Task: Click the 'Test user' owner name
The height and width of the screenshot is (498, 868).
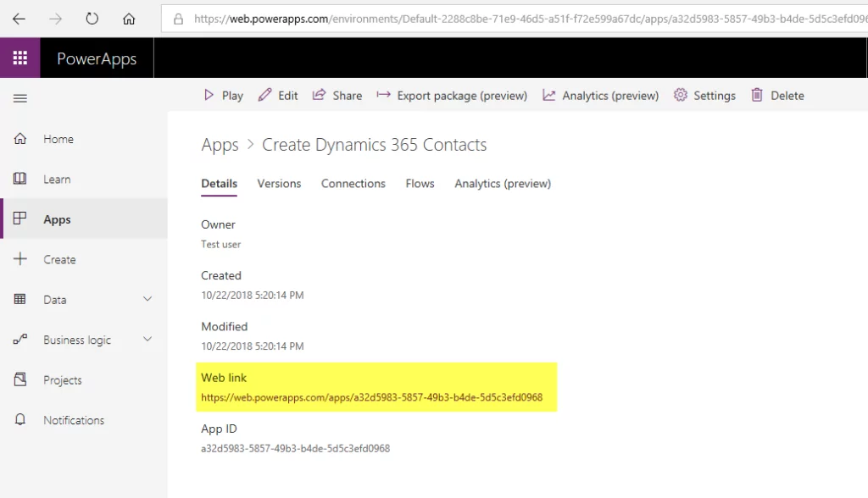Action: pos(221,244)
